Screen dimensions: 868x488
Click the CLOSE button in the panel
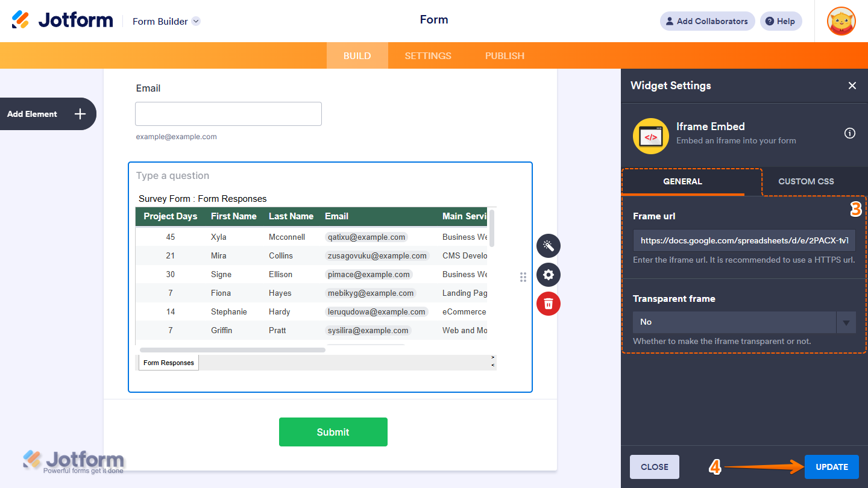655,467
